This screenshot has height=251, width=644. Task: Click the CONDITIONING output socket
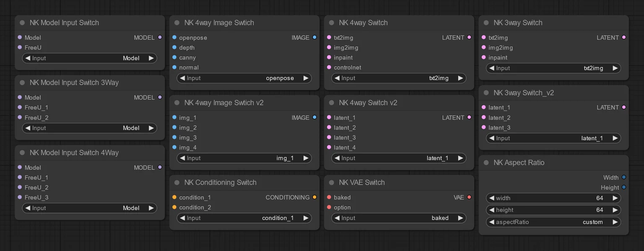[314, 197]
